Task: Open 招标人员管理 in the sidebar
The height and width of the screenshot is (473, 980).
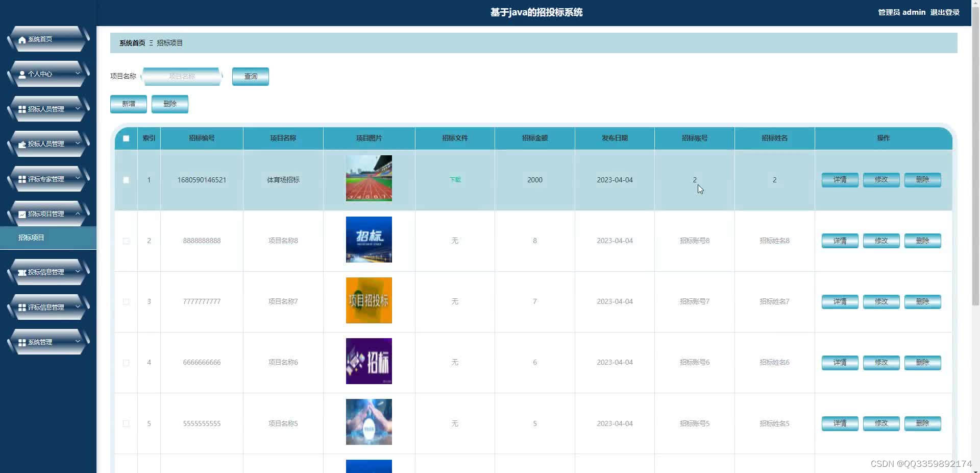Action: (x=48, y=109)
